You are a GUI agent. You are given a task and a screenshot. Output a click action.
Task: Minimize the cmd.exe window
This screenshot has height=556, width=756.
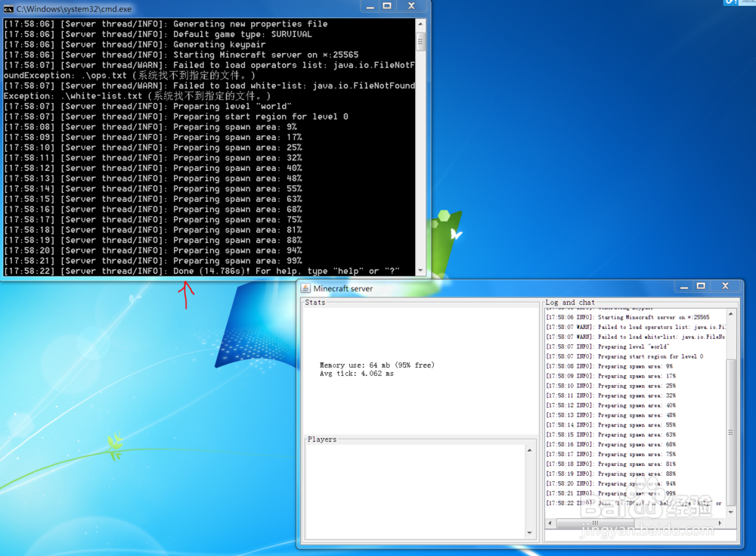click(370, 6)
